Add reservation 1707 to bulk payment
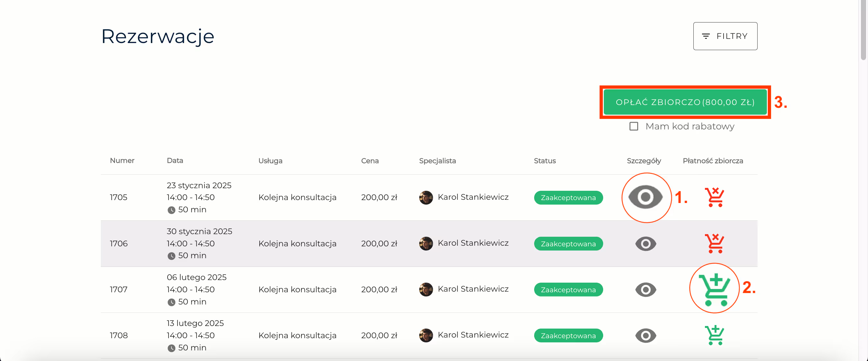This screenshot has width=868, height=361. (714, 289)
